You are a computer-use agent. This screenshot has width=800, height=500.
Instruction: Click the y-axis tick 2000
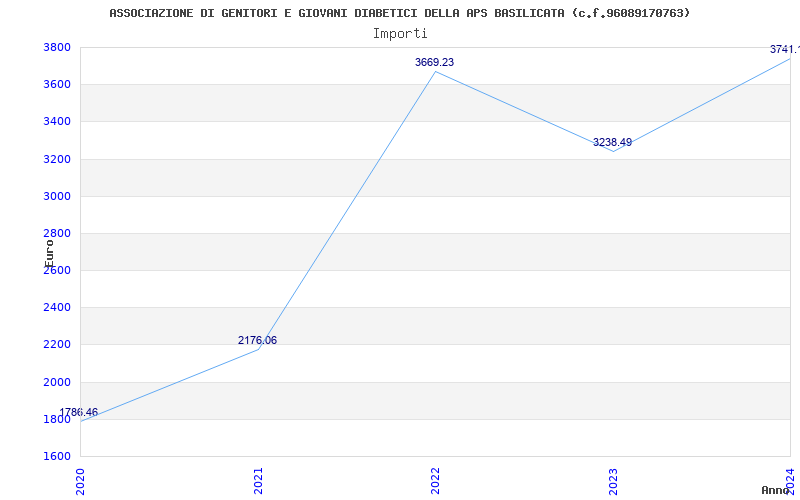[55, 382]
